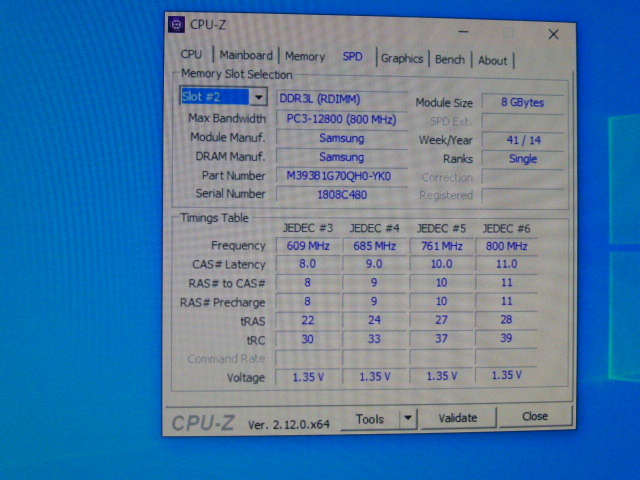Click the 609 MHz frequency cell
This screenshot has width=640, height=480.
(308, 246)
